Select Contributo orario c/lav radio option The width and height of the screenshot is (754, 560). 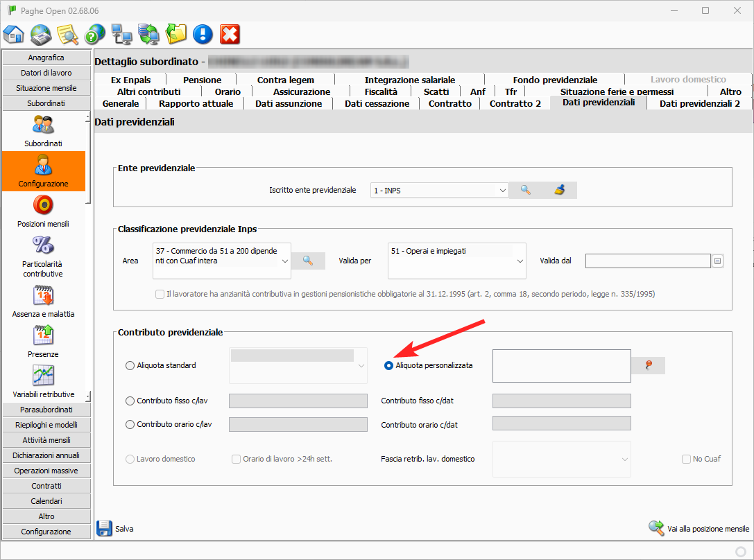130,424
